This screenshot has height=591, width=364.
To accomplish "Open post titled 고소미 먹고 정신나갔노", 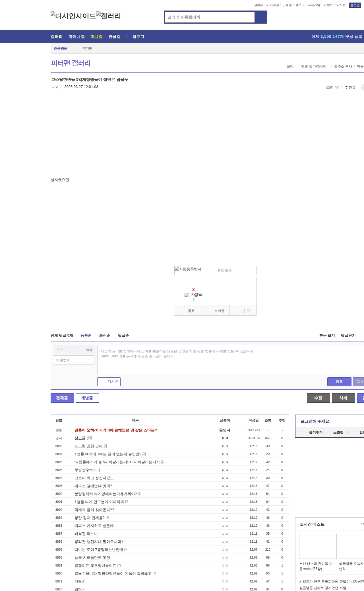I will click(94, 478).
